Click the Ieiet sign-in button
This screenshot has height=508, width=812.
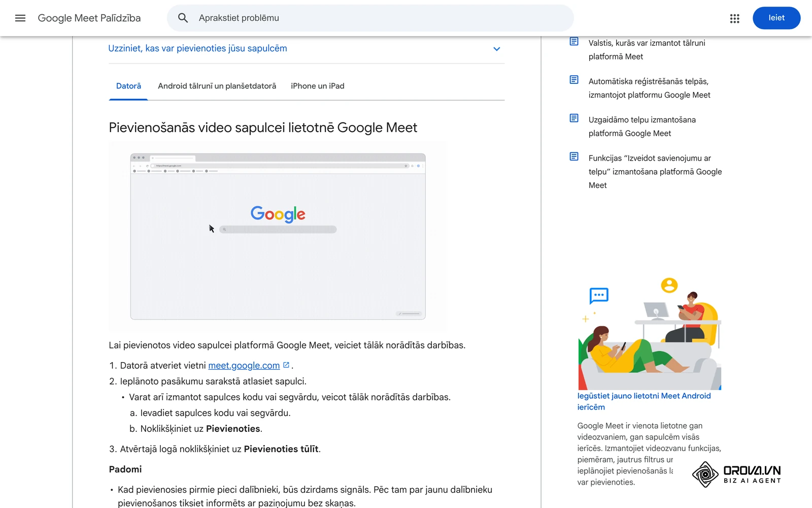776,18
